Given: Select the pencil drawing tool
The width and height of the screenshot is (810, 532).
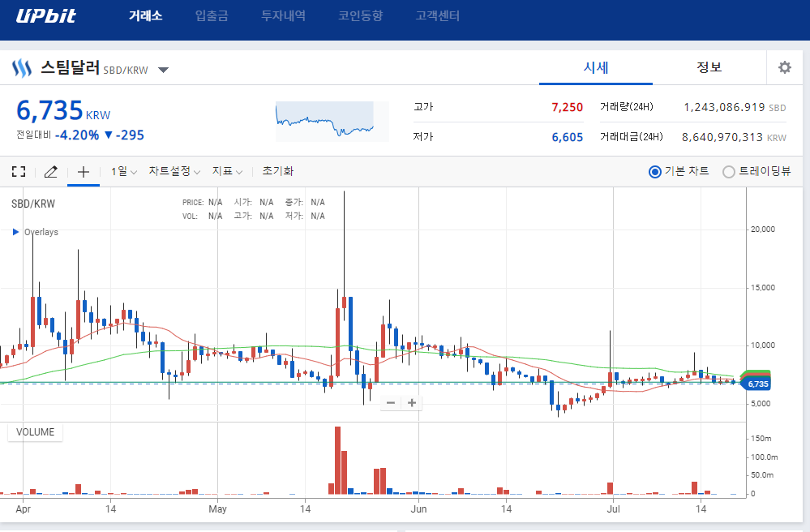Looking at the screenshot, I should (x=50, y=171).
